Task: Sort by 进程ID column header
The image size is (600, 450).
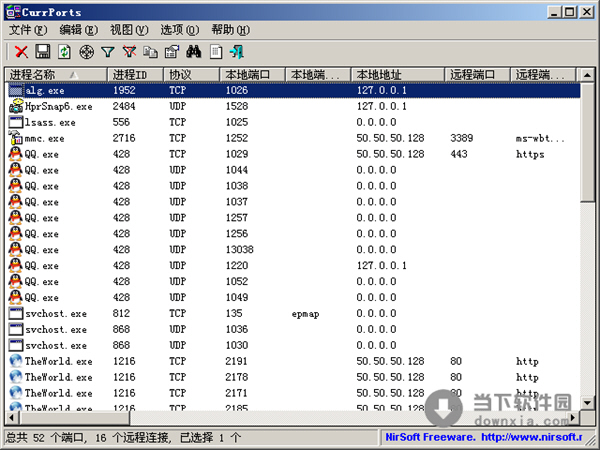Action: tap(135, 75)
